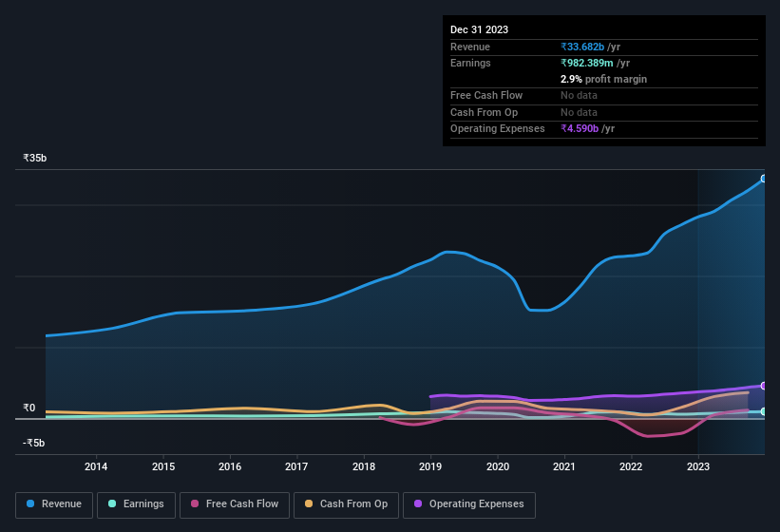
Task: Click the 2.9% profit margin text
Action: [x=603, y=79]
